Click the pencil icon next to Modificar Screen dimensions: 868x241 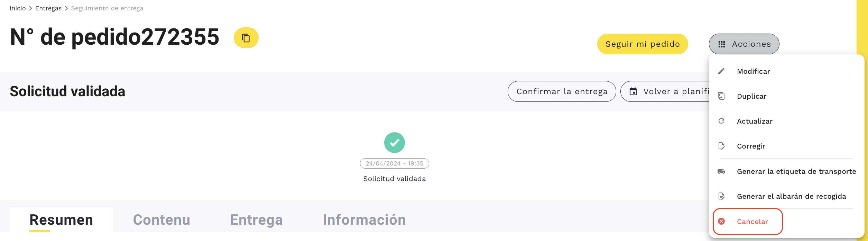pyautogui.click(x=721, y=71)
